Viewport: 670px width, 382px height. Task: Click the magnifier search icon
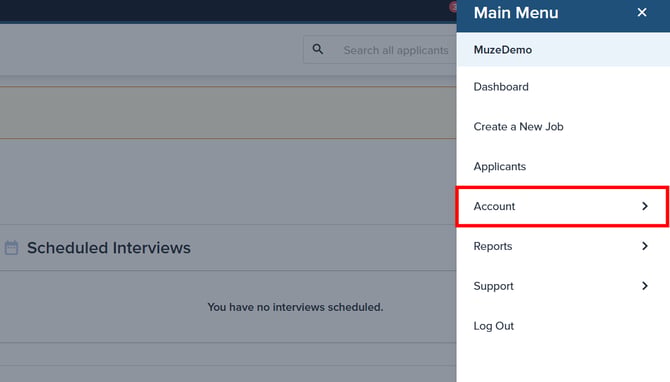click(317, 49)
